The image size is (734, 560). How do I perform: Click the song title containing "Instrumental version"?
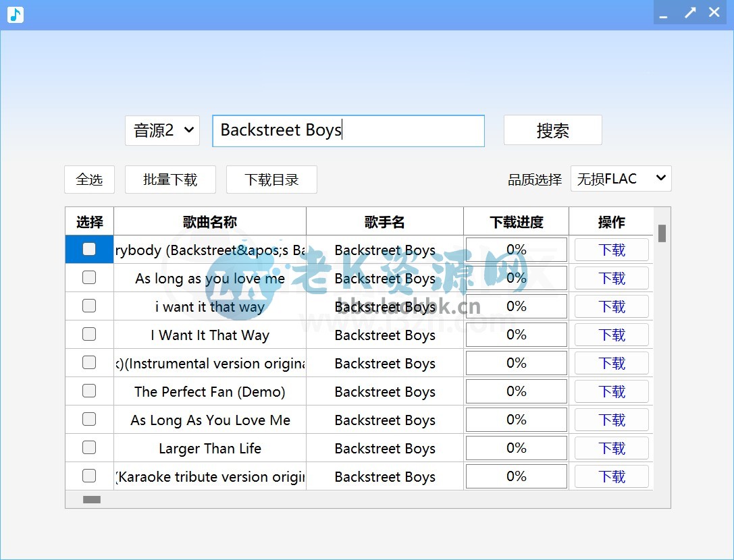pyautogui.click(x=210, y=364)
